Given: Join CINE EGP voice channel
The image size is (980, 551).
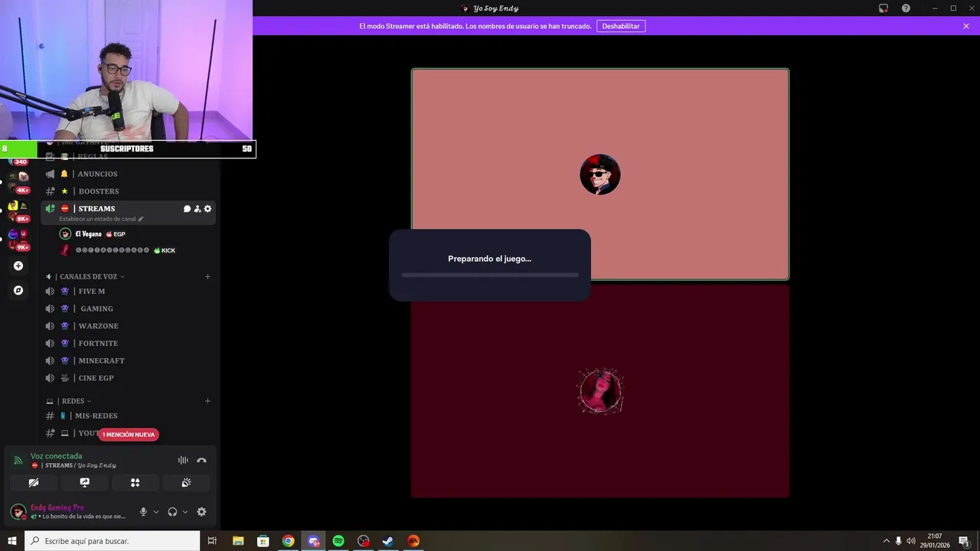Looking at the screenshot, I should [x=129, y=378].
